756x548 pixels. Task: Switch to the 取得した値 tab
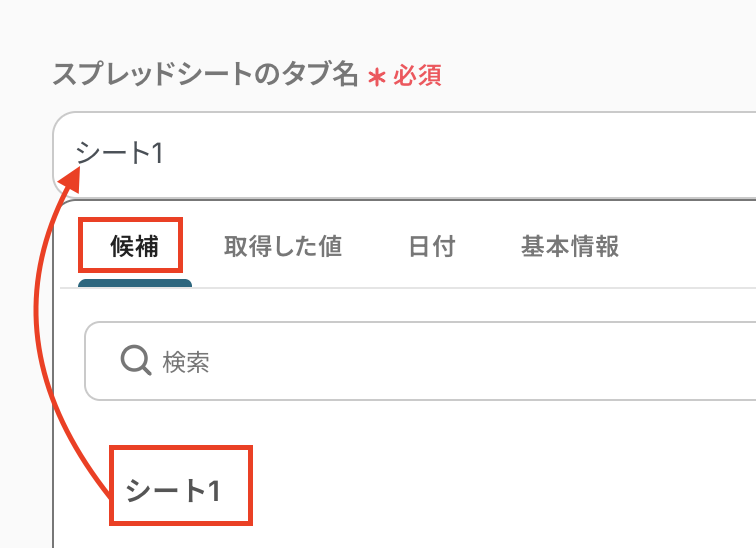click(x=283, y=247)
